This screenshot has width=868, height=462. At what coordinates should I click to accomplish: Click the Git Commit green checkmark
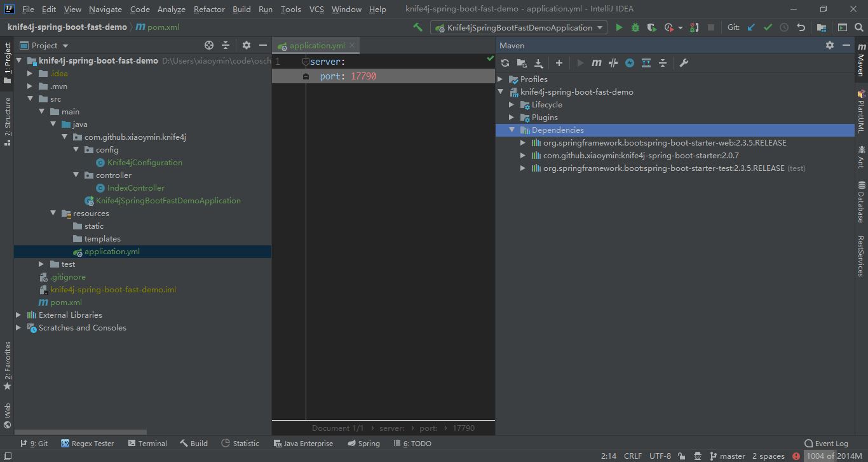pyautogui.click(x=768, y=27)
